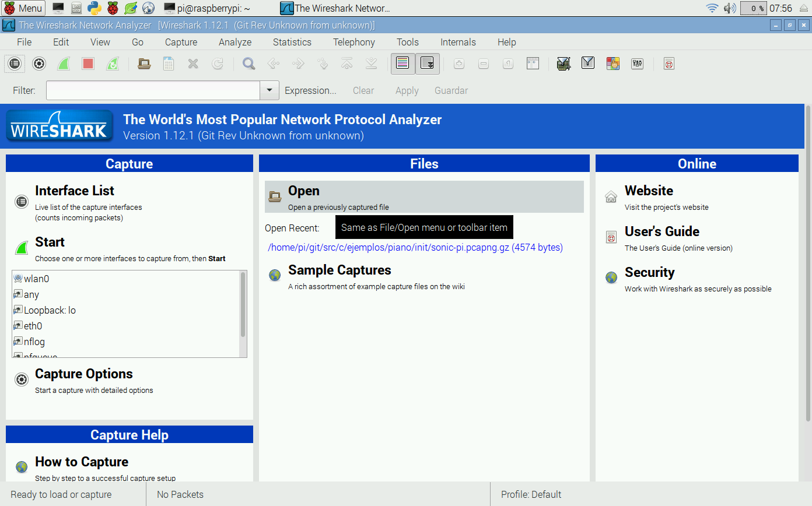Open a capture file via the toolbar folder icon
Viewport: 812px width, 506px height.
coord(144,64)
